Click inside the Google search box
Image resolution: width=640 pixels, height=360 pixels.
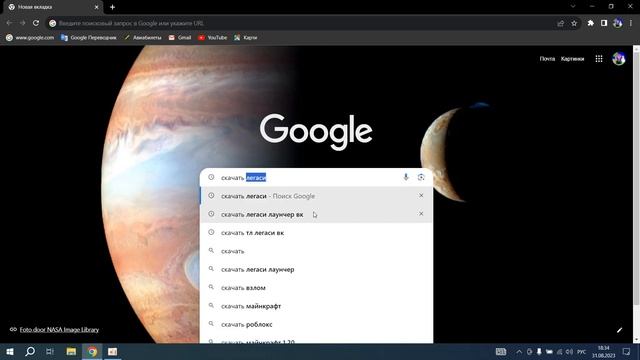[x=316, y=178]
